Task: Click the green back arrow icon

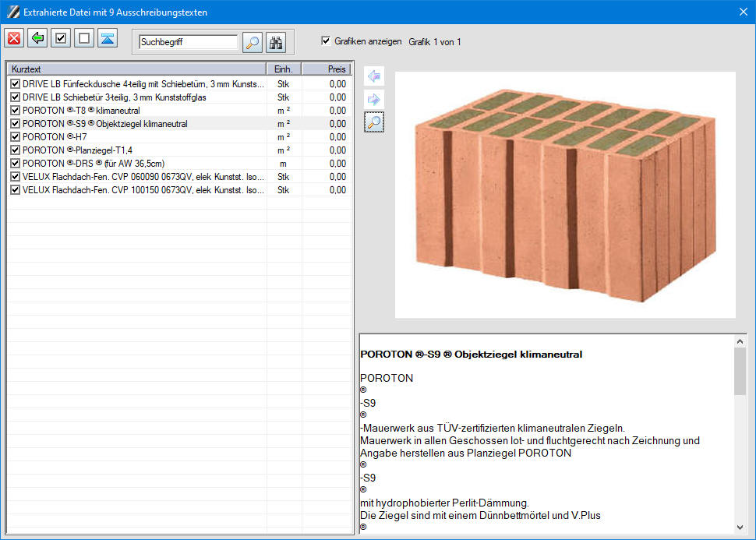Action: [x=37, y=38]
